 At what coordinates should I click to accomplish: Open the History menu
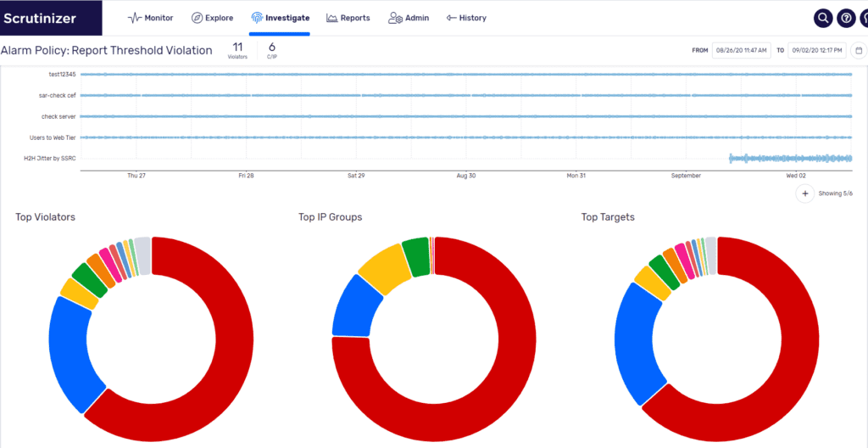466,18
